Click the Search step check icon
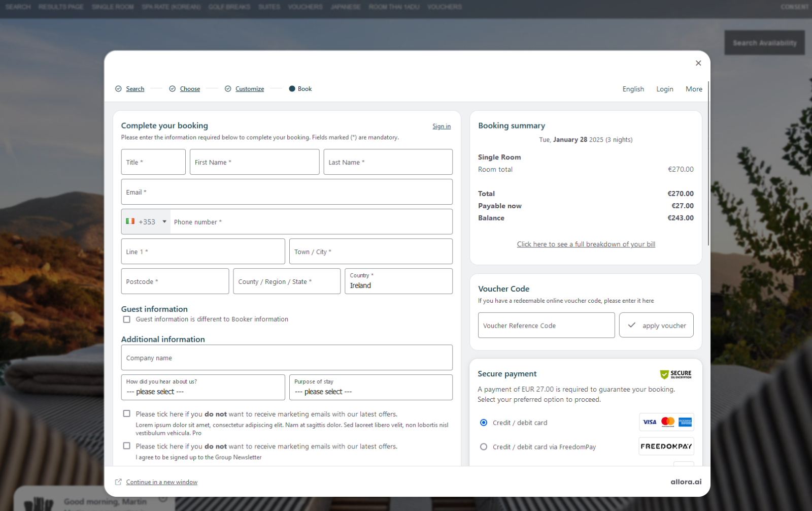 118,89
